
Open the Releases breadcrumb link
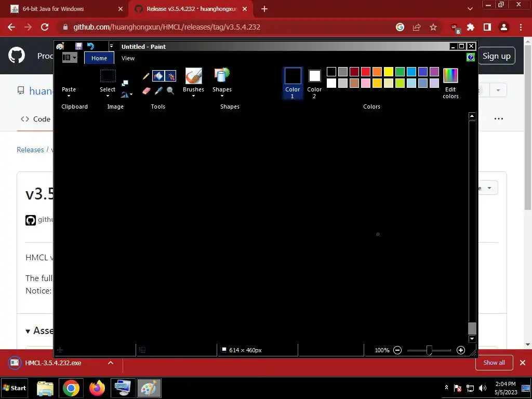(x=30, y=150)
